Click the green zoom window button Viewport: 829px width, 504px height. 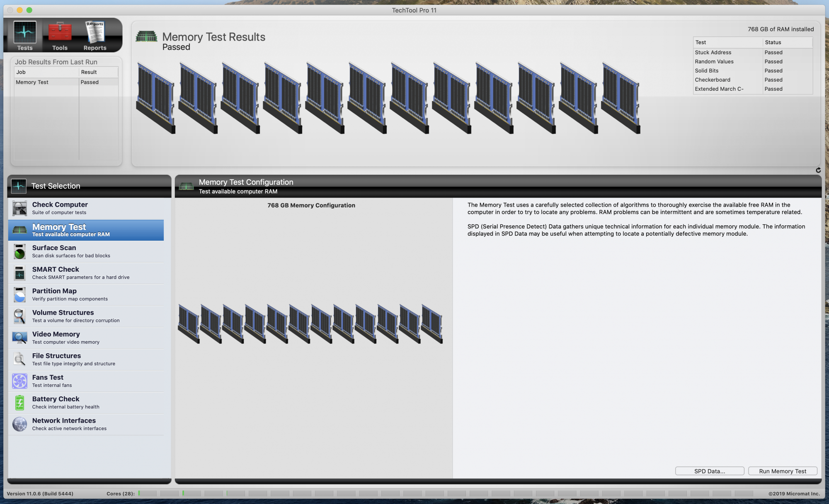29,10
